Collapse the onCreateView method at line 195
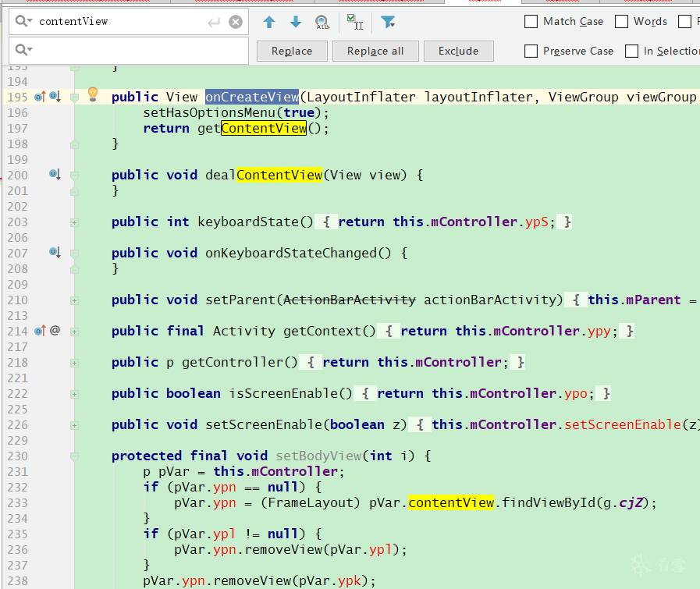700x589 pixels. click(x=75, y=98)
